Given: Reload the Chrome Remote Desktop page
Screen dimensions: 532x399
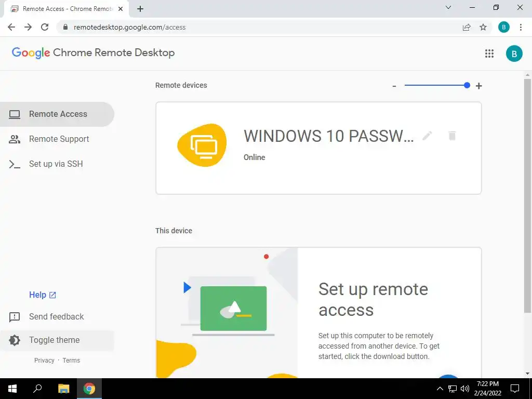Looking at the screenshot, I should point(45,27).
